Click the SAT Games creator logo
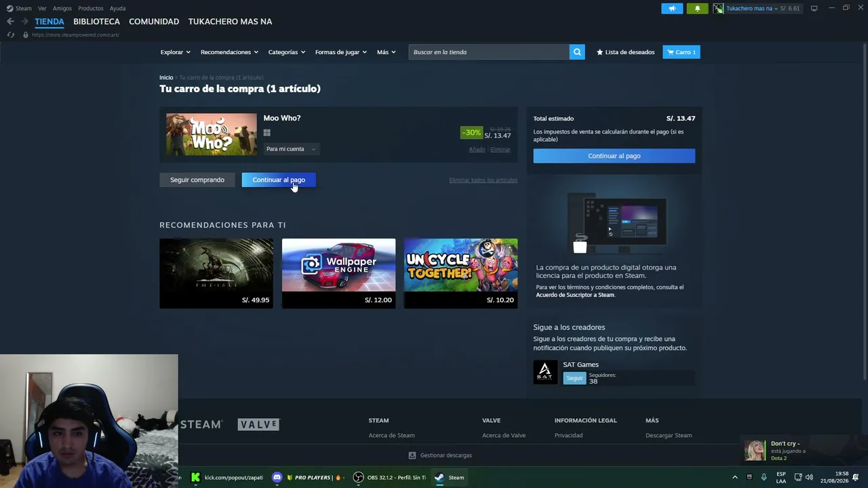 545,372
